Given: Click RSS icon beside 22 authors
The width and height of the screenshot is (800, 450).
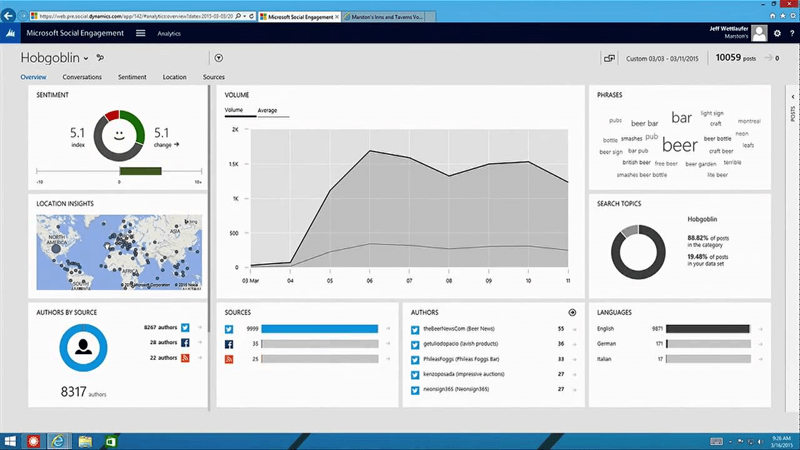Looking at the screenshot, I should pos(185,358).
